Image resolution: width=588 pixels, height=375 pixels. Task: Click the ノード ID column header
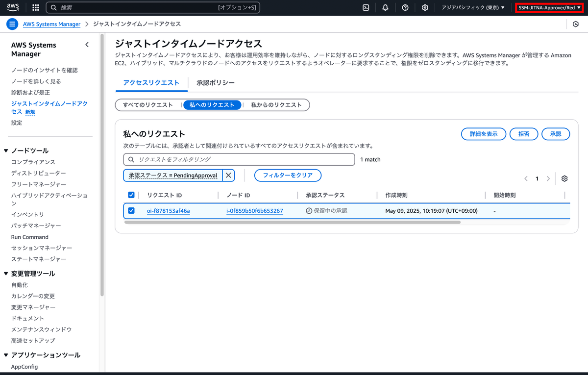pyautogui.click(x=239, y=195)
